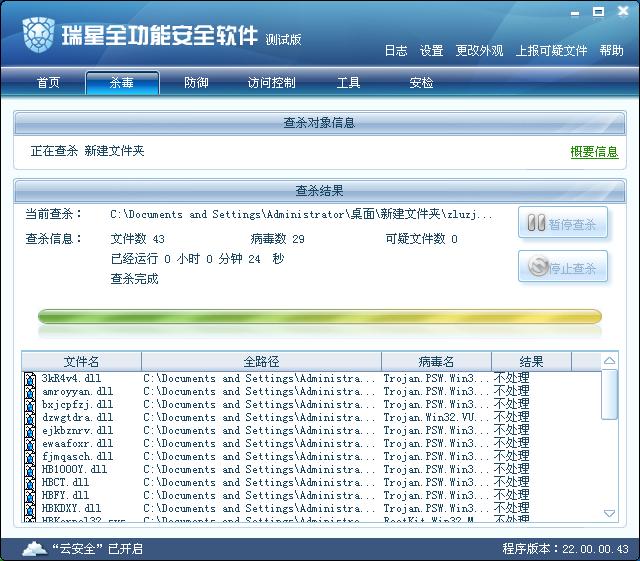Select the HBCT.dll row

click(312, 483)
